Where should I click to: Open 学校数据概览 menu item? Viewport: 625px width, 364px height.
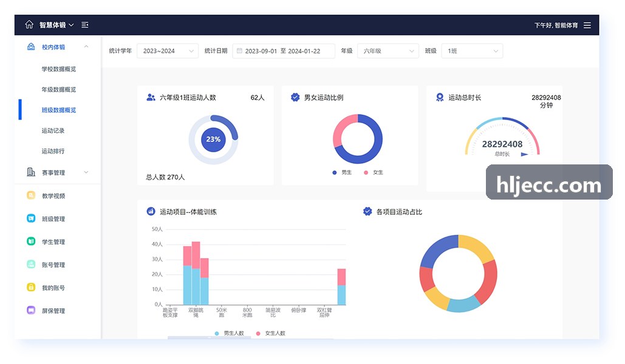click(x=58, y=69)
